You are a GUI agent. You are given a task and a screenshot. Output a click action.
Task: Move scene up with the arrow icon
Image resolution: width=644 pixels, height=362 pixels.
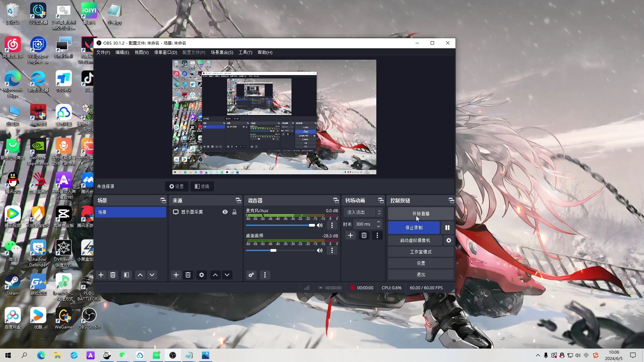tap(140, 275)
